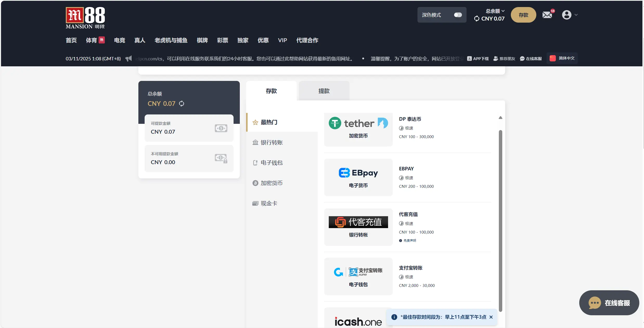Image resolution: width=644 pixels, height=328 pixels.
Task: Select the 加密货币 bitcoin category icon
Action: [255, 183]
